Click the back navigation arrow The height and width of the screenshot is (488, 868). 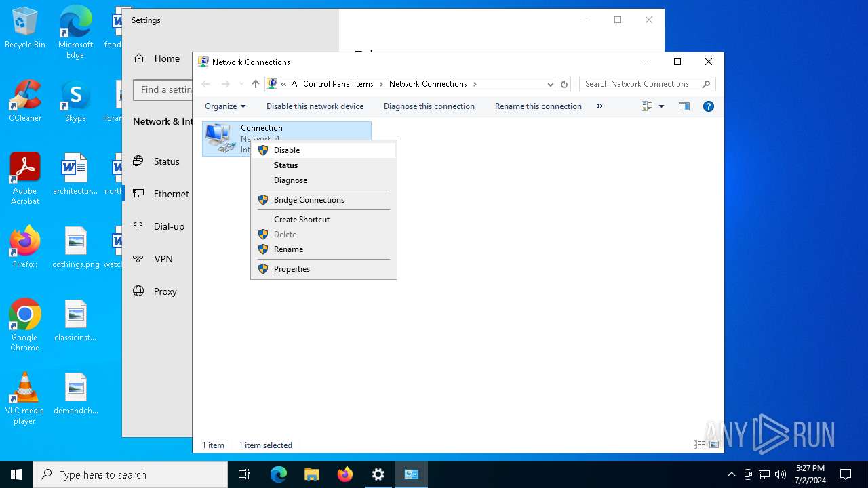[206, 84]
